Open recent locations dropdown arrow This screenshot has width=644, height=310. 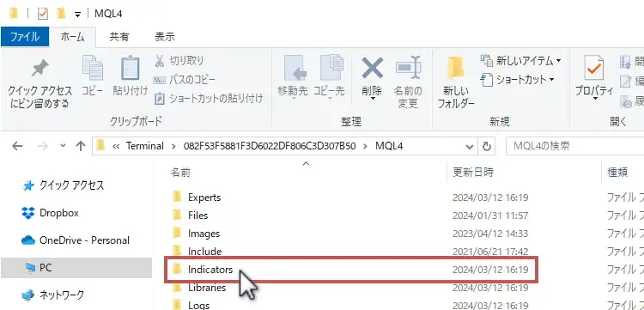[x=63, y=146]
